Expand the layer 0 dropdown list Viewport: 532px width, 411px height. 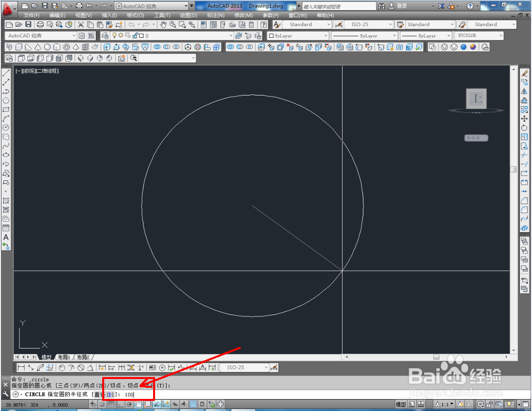click(x=231, y=36)
